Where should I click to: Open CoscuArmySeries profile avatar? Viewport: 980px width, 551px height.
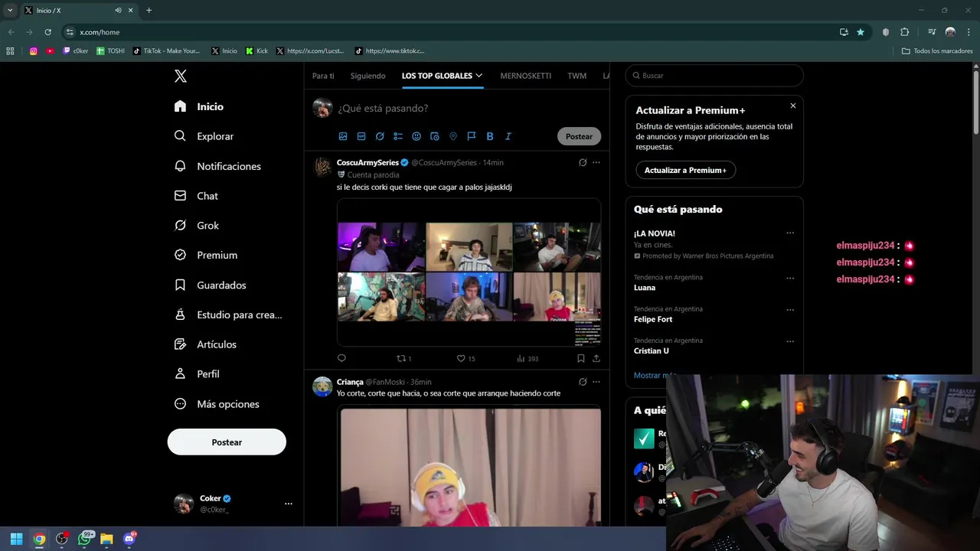tap(322, 168)
